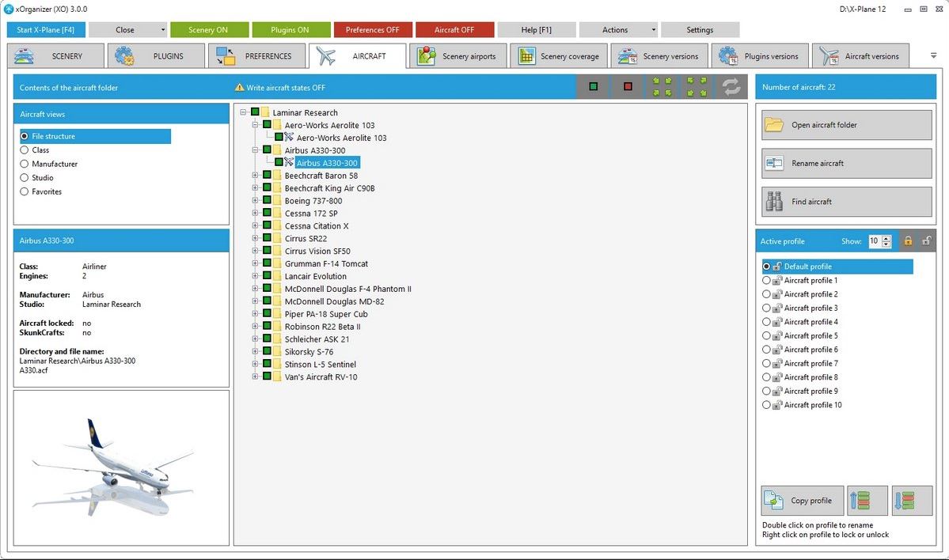Screen dimensions: 949x560
Task: Click folder icon of Boeing 737-800
Action: tap(277, 200)
